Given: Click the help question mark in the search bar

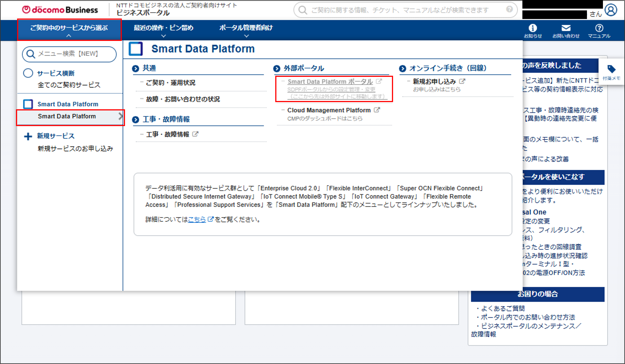Looking at the screenshot, I should pyautogui.click(x=509, y=9).
